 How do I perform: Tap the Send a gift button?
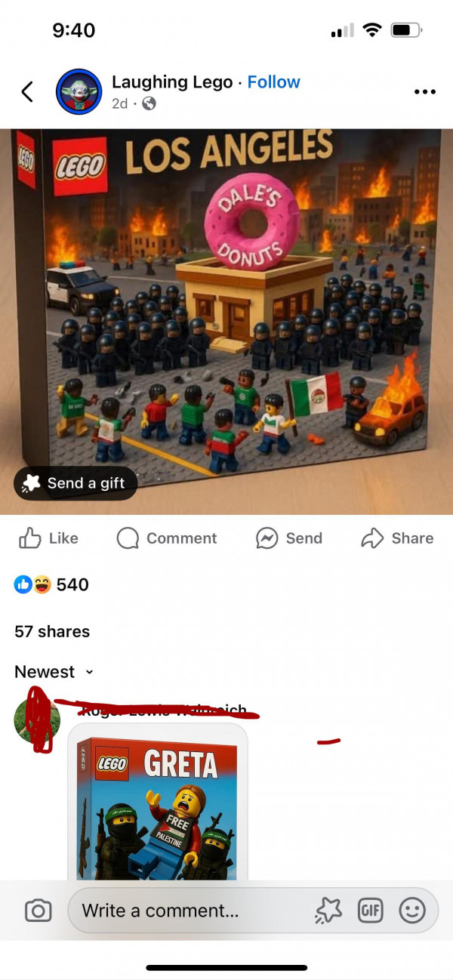(75, 483)
